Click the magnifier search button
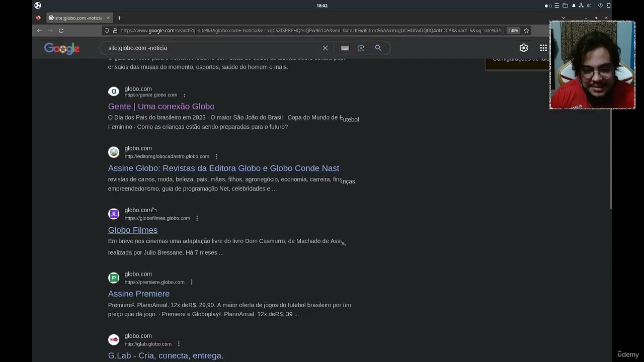The width and height of the screenshot is (644, 362). click(378, 48)
